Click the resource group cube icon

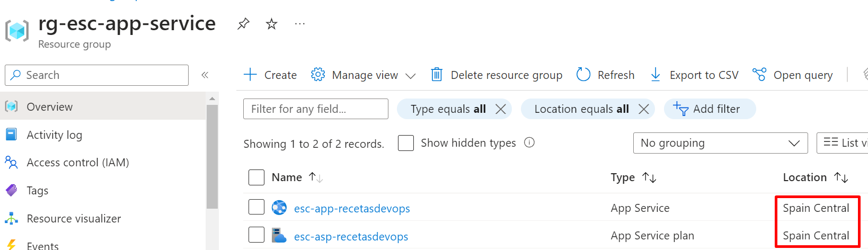pos(17,31)
